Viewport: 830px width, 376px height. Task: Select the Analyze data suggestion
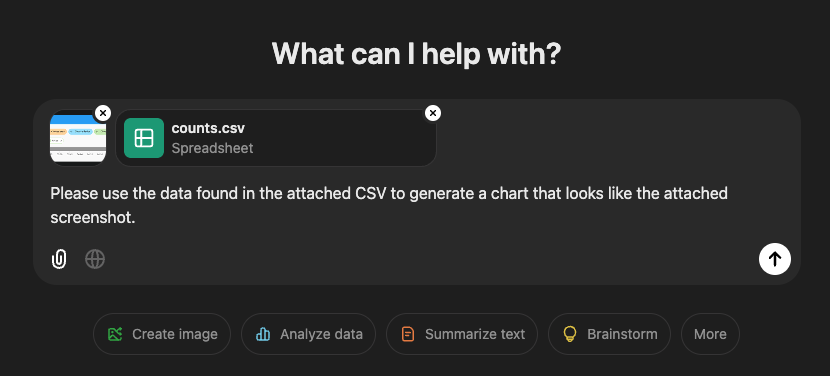coord(309,334)
